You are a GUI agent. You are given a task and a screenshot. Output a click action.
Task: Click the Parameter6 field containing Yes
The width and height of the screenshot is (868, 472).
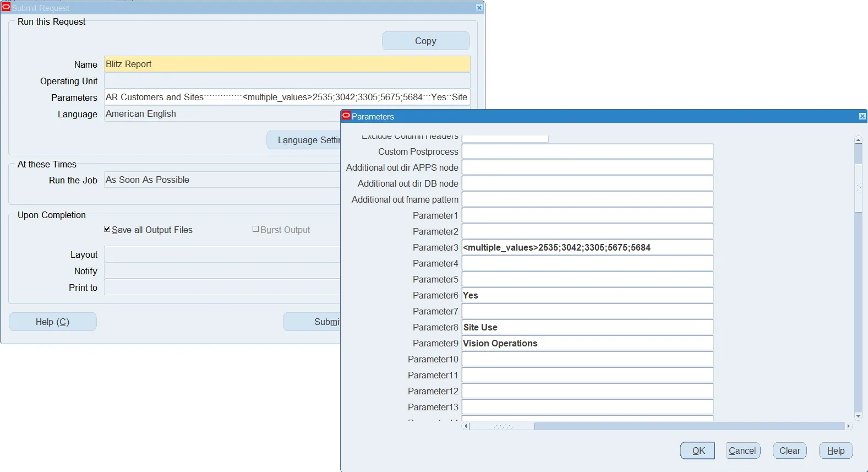click(588, 295)
